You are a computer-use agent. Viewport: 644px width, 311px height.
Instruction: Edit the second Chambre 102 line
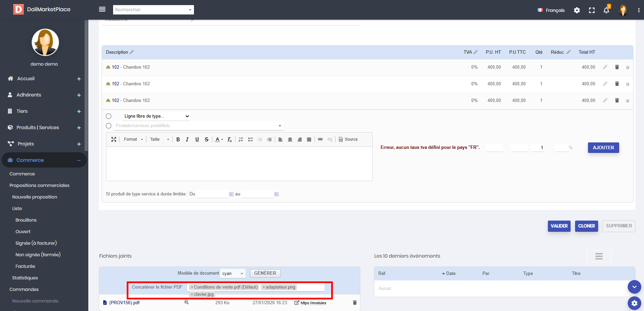(605, 84)
